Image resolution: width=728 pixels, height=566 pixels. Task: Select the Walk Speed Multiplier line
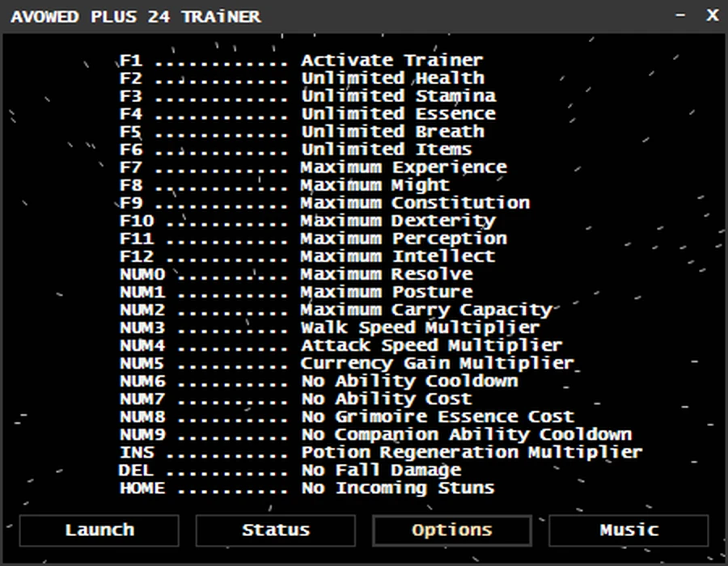330,327
